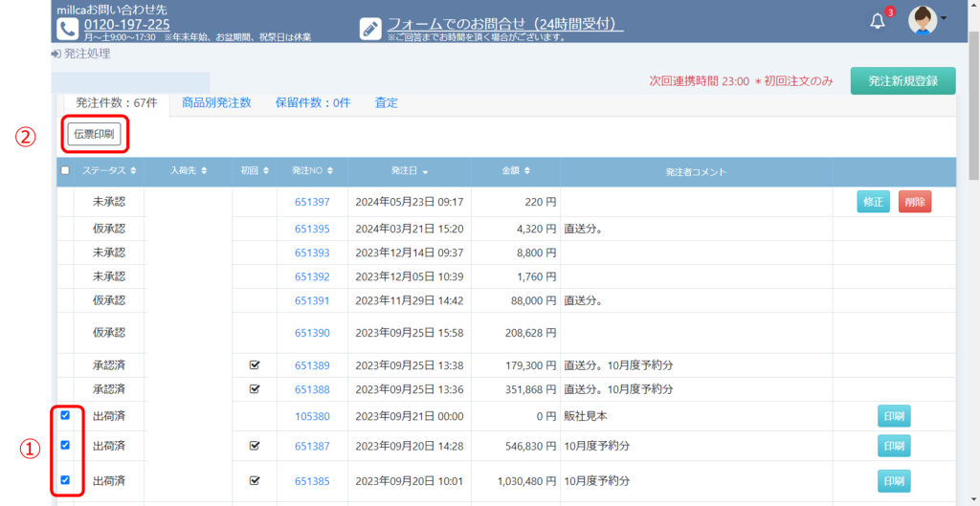Viewport: 980px width, 506px height.
Task: Click the user avatar icon
Action: 922,20
